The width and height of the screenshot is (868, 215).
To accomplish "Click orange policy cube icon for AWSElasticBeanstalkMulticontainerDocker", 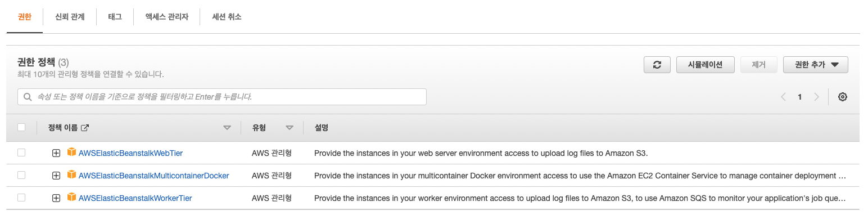I will 71,175.
